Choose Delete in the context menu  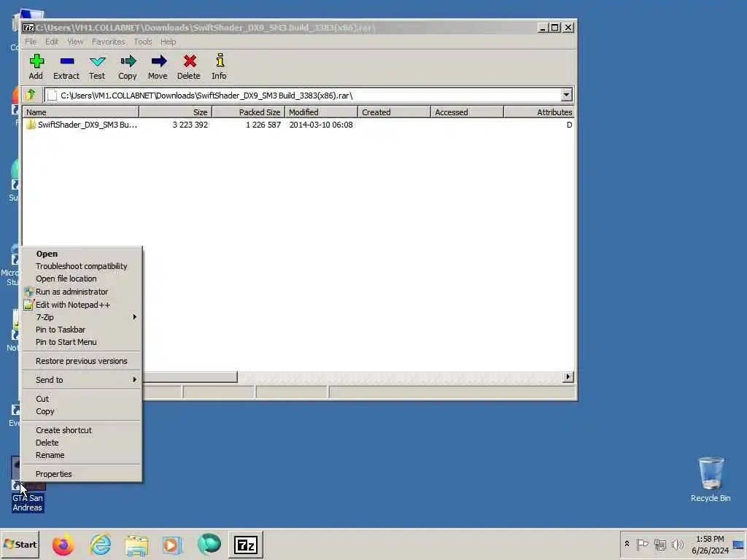[x=82, y=443]
